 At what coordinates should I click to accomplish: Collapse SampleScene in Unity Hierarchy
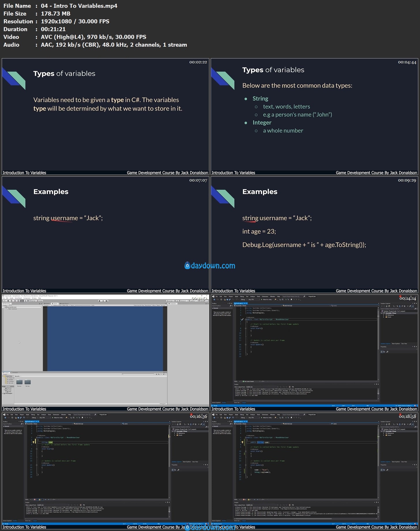(4, 307)
